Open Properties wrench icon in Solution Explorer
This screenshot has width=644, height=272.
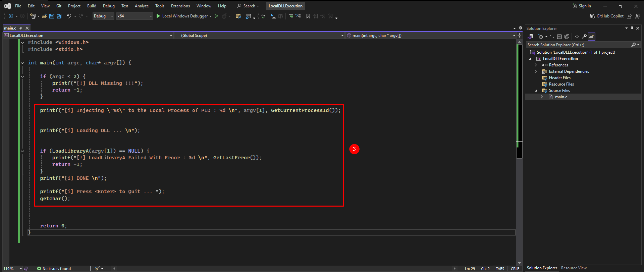(584, 37)
